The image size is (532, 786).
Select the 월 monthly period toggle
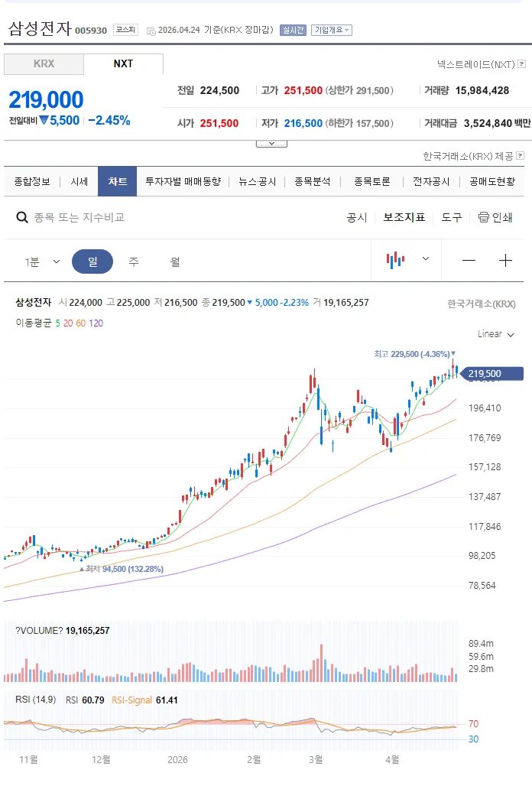tap(175, 261)
